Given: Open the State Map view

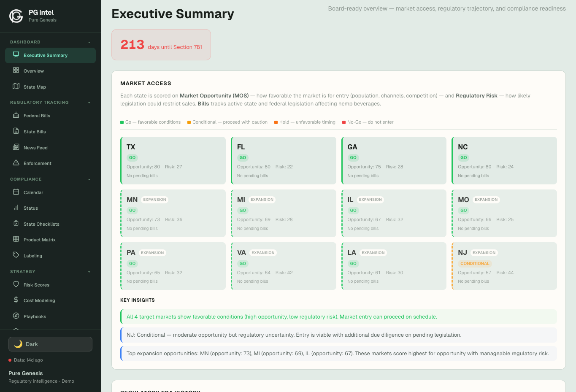Looking at the screenshot, I should pyautogui.click(x=35, y=87).
